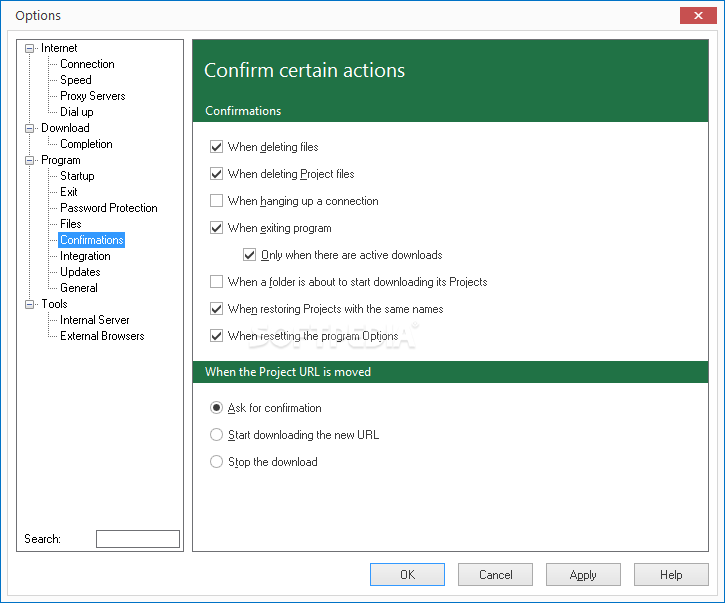Toggle Only when there are active downloads

[x=250, y=255]
